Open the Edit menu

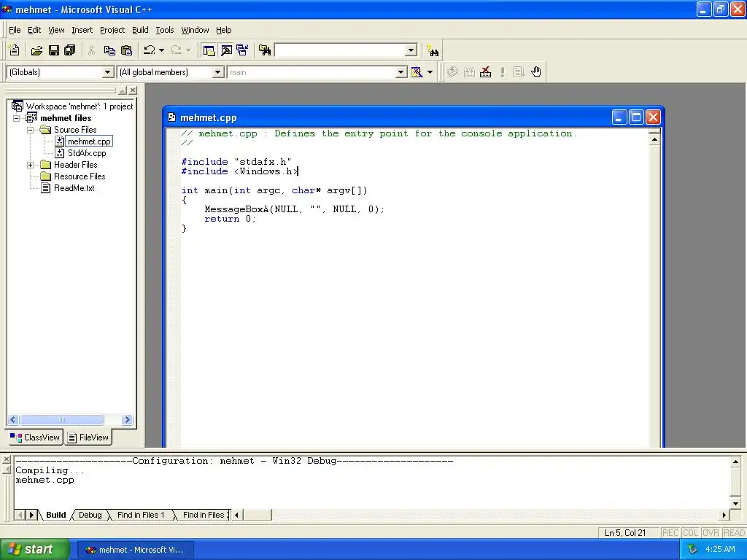click(x=34, y=30)
